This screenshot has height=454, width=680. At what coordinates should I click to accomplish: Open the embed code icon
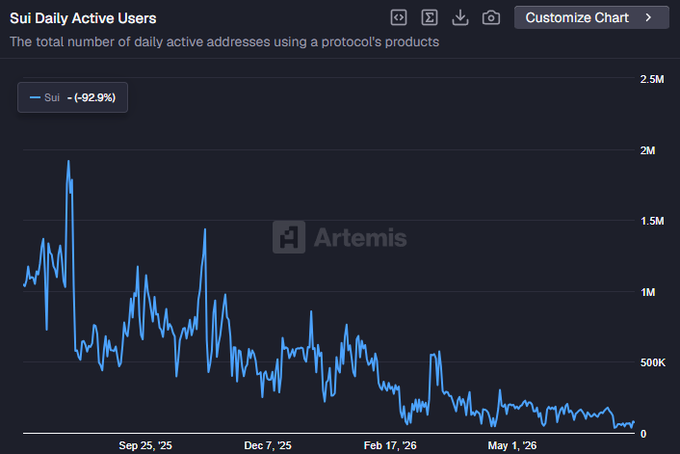coord(399,18)
